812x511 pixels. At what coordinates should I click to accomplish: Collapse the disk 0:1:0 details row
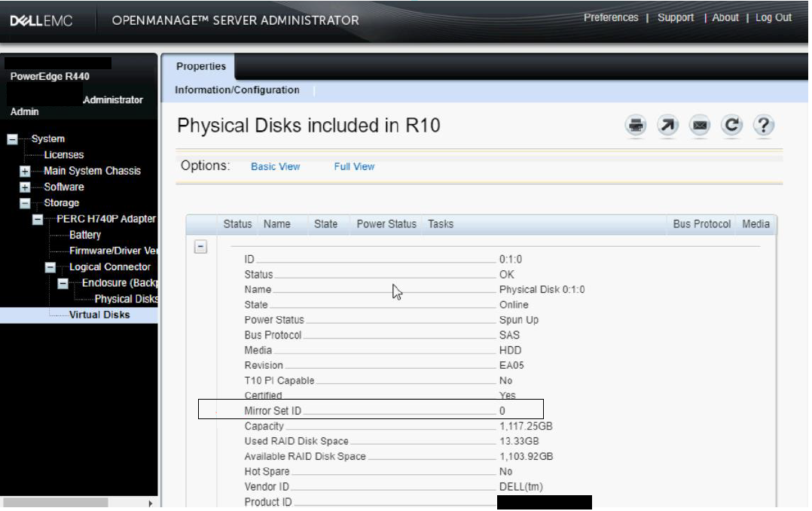point(200,247)
